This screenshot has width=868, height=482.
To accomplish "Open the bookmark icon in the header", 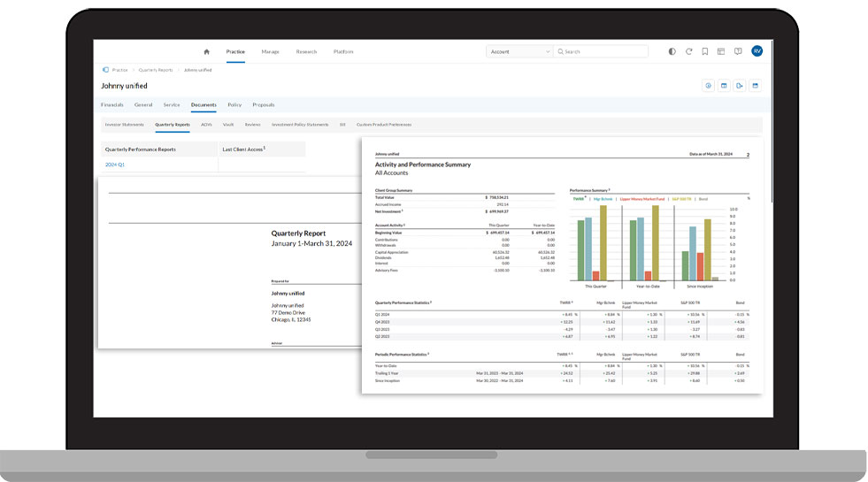I will [x=705, y=51].
